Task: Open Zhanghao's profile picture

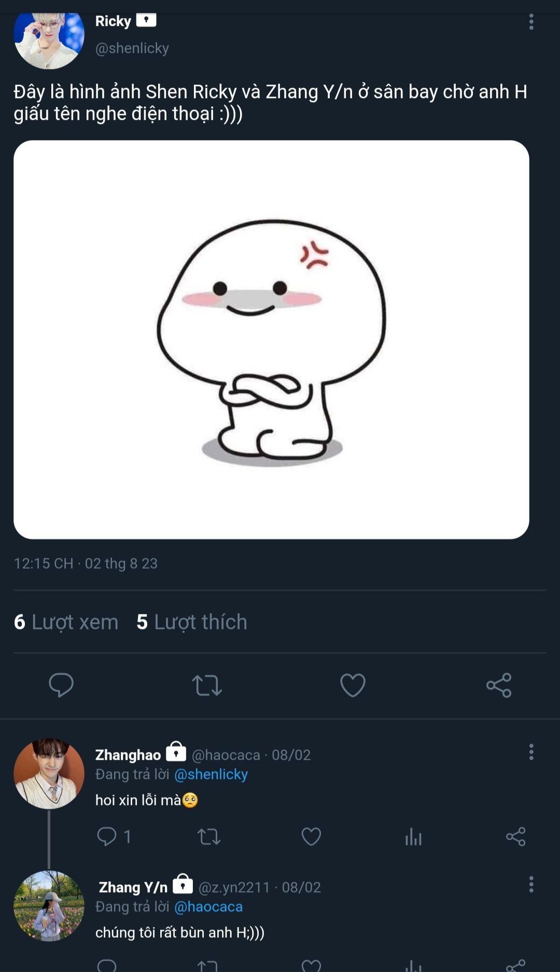Action: [49, 773]
